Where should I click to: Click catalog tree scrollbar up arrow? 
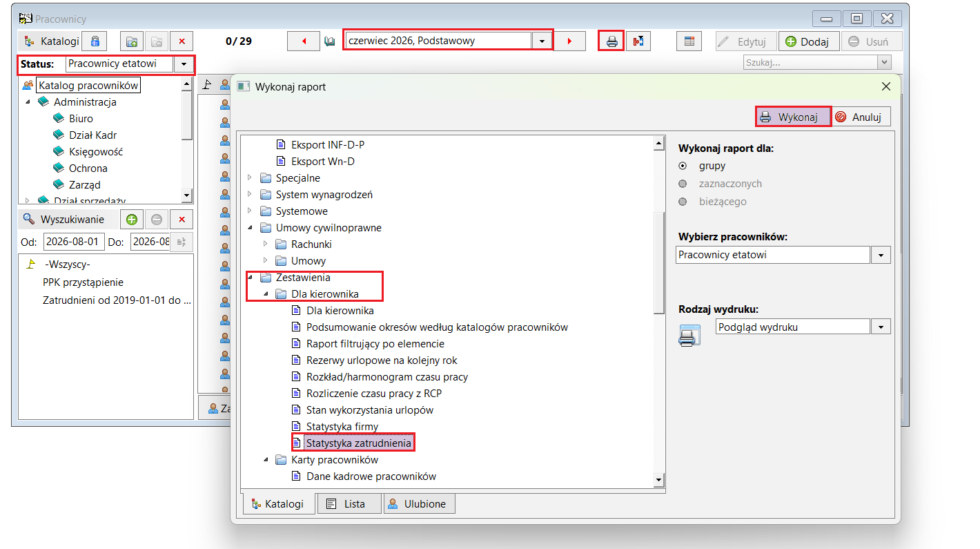(x=186, y=83)
